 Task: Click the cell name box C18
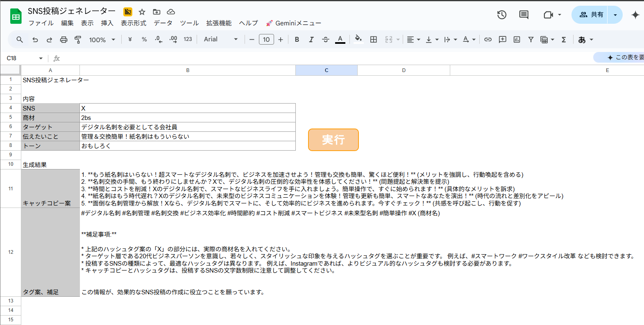click(25, 58)
